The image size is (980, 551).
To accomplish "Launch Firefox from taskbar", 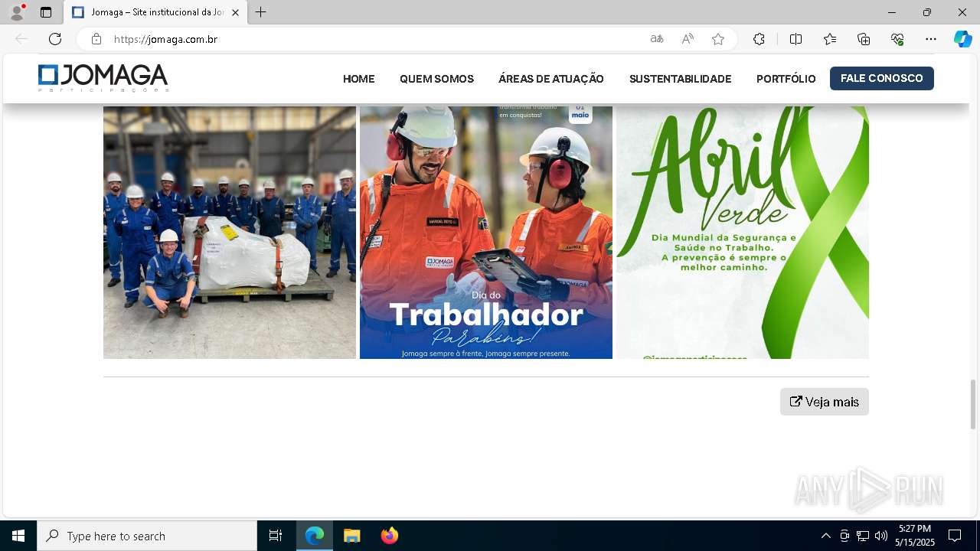I will tap(390, 536).
